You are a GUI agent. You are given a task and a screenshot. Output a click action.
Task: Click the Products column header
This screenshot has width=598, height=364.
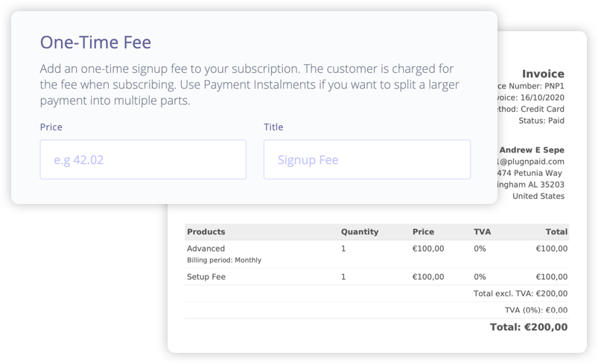coord(206,232)
